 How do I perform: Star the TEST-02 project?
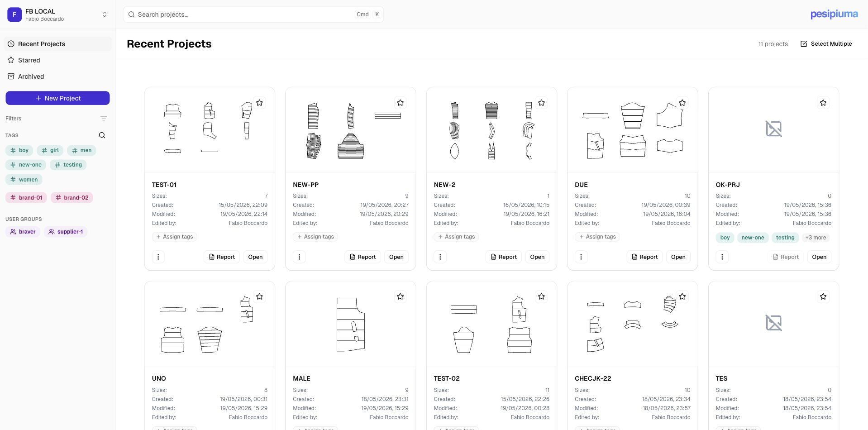541,296
